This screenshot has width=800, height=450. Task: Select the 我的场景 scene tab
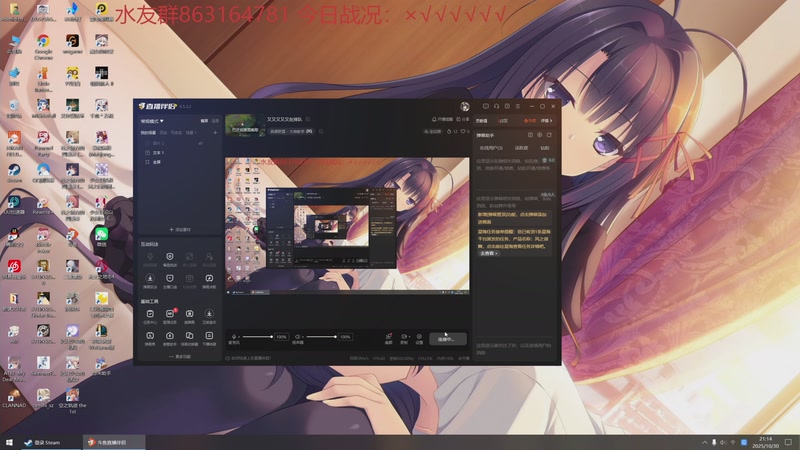(x=148, y=133)
